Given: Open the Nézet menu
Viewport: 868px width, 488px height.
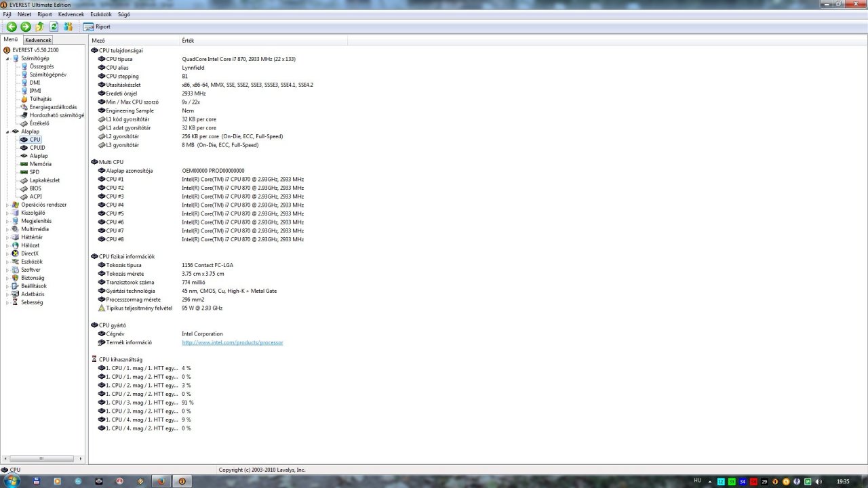Looking at the screenshot, I should (24, 14).
